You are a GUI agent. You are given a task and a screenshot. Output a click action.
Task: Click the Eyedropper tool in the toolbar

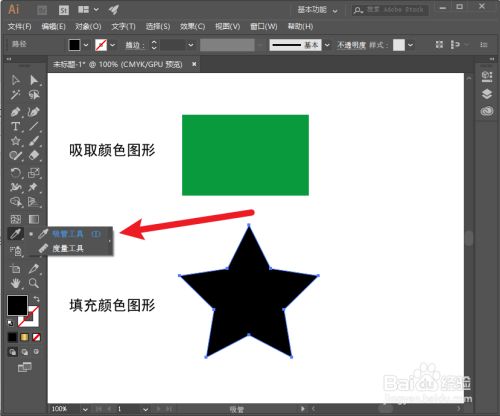coord(15,234)
